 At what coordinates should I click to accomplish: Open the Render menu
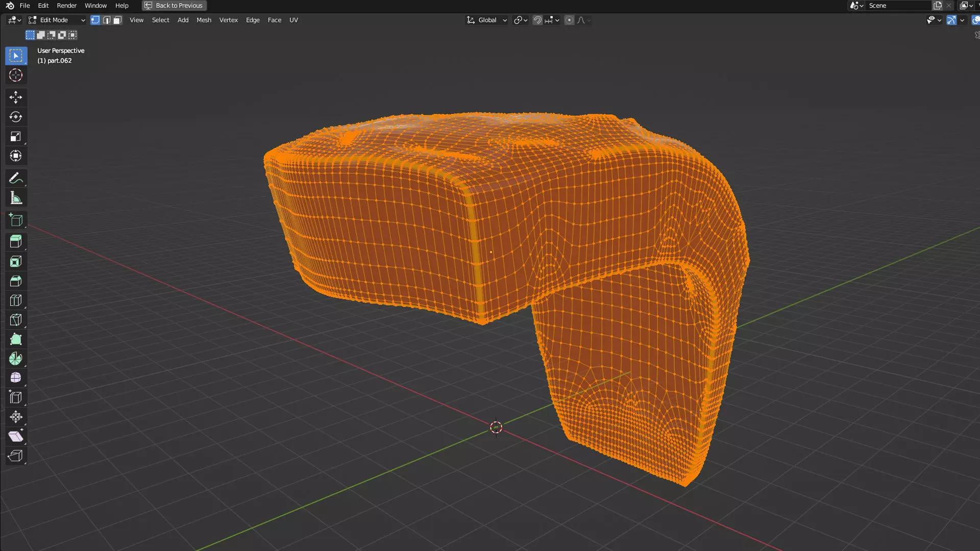click(66, 6)
